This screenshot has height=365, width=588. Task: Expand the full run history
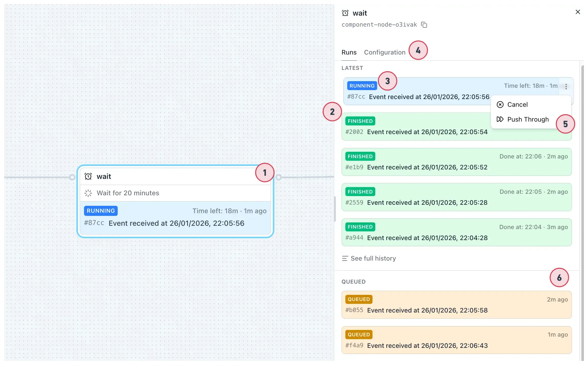[373, 258]
